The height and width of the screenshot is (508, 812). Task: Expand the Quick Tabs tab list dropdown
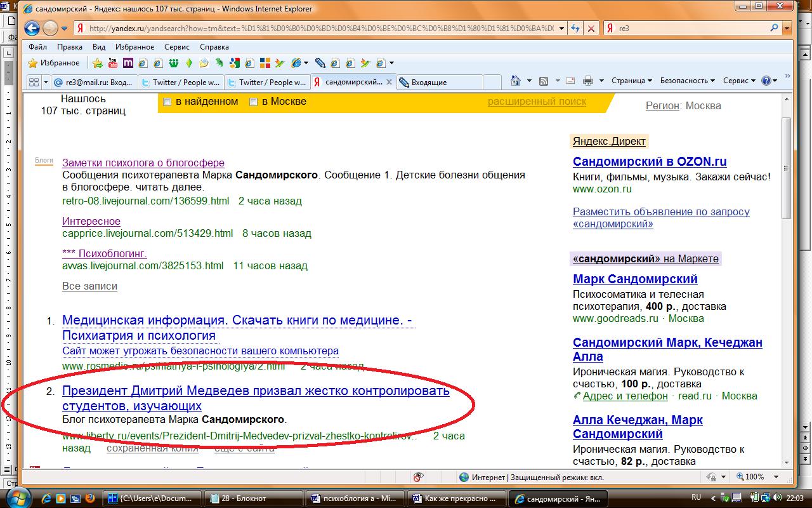46,82
